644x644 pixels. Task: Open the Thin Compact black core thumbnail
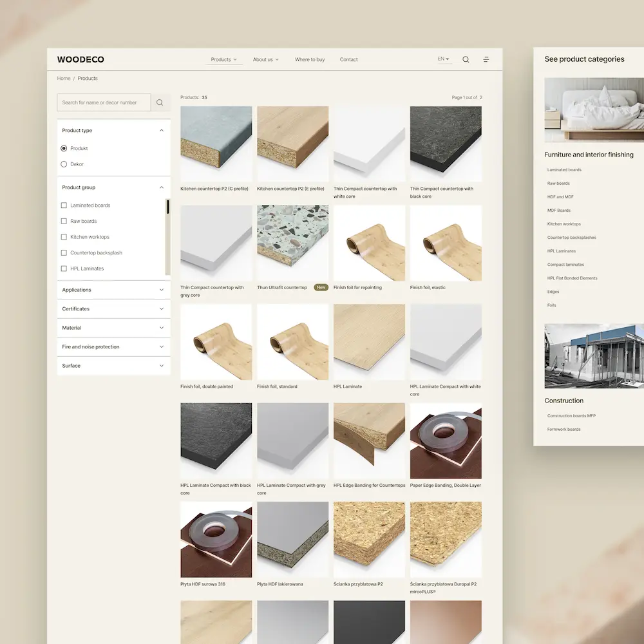click(446, 144)
